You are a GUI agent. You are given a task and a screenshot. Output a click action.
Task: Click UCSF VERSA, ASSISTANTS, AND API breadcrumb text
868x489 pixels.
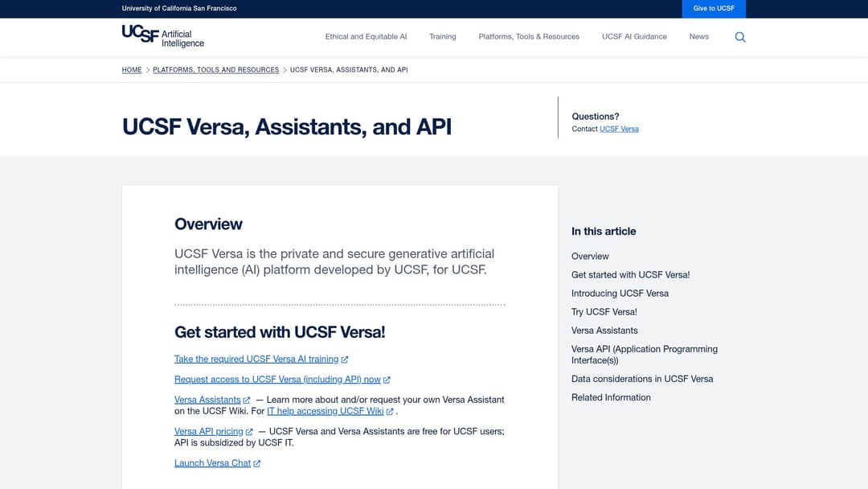coord(349,70)
